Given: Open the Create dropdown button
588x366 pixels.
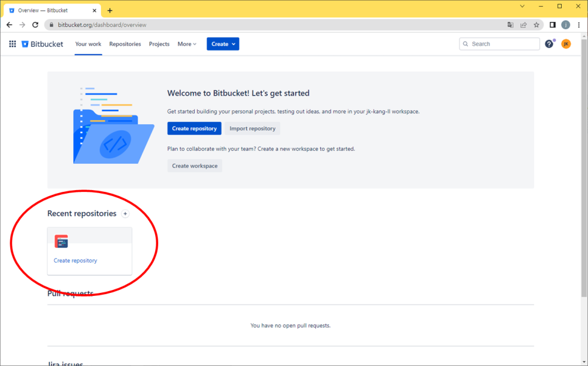Looking at the screenshot, I should click(223, 44).
